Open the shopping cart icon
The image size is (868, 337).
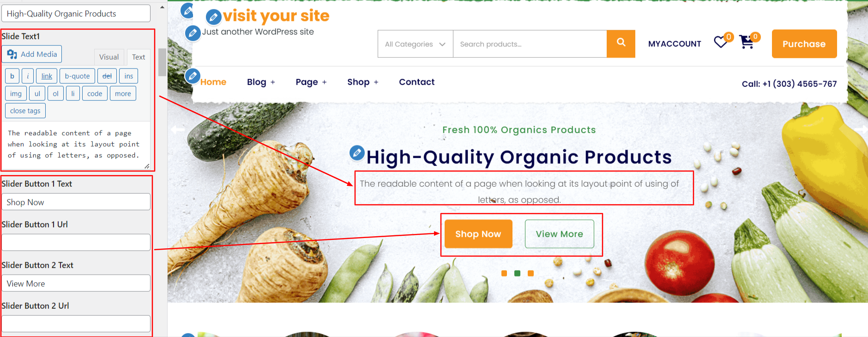pos(747,42)
